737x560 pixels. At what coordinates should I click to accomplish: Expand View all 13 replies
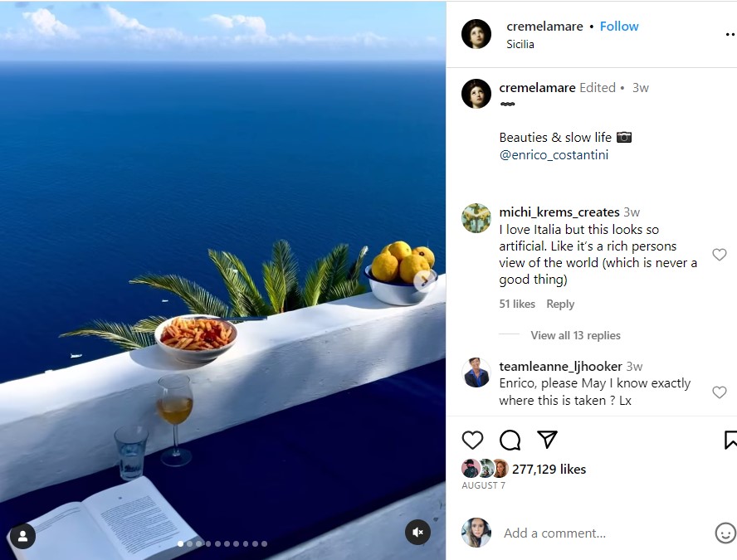pos(575,335)
